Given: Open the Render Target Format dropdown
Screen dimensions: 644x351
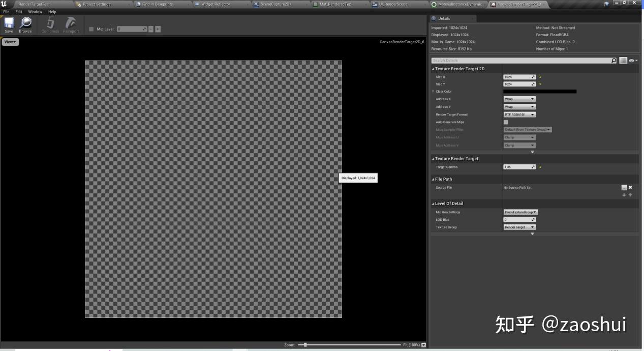Looking at the screenshot, I should click(519, 114).
